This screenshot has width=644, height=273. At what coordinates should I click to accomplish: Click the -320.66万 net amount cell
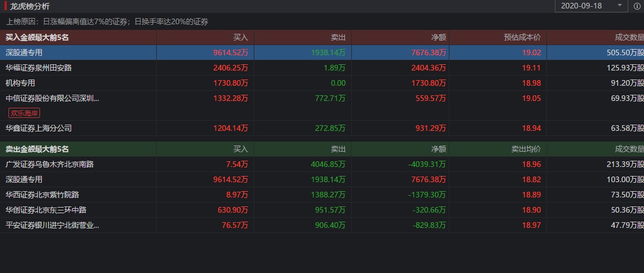pyautogui.click(x=429, y=210)
